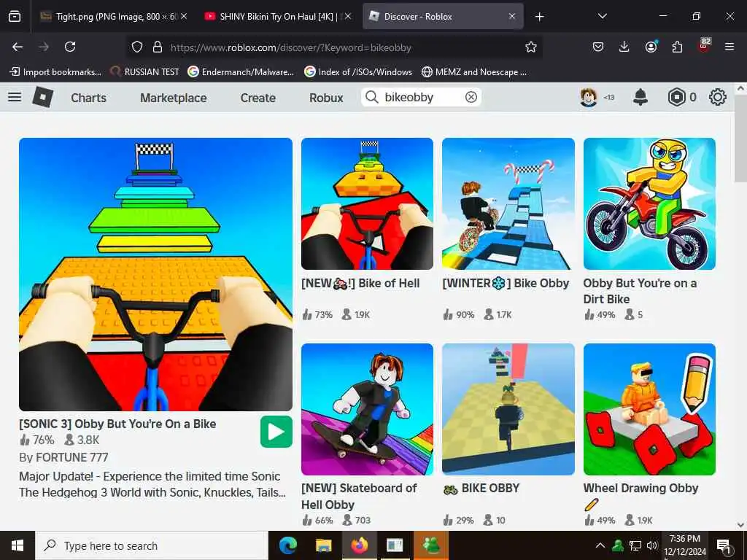
Task: Click [SONIC 3] Obby But You're On a Bike title
Action: pos(117,424)
